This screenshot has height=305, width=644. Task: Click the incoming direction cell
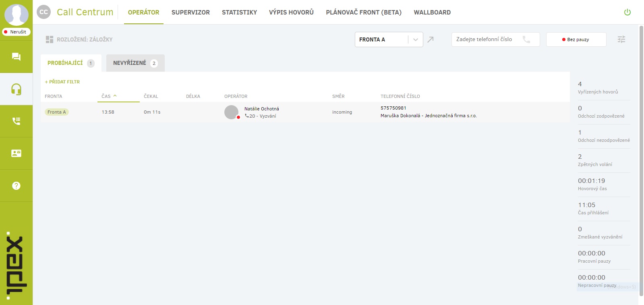tap(342, 112)
